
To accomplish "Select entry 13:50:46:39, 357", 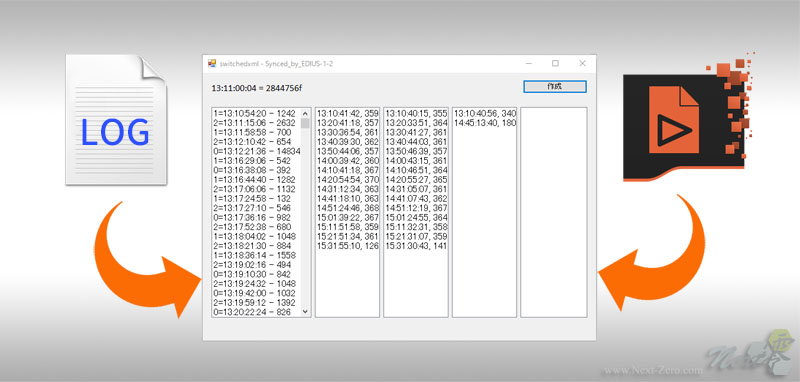I will (416, 151).
